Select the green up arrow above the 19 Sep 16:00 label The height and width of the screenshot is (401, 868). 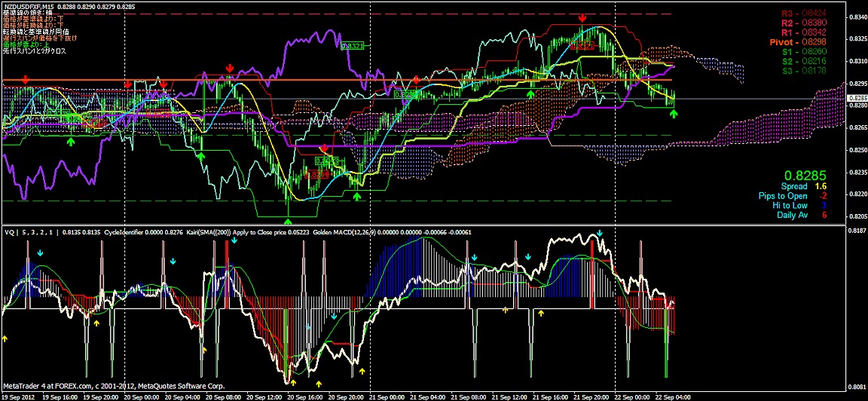[x=70, y=142]
